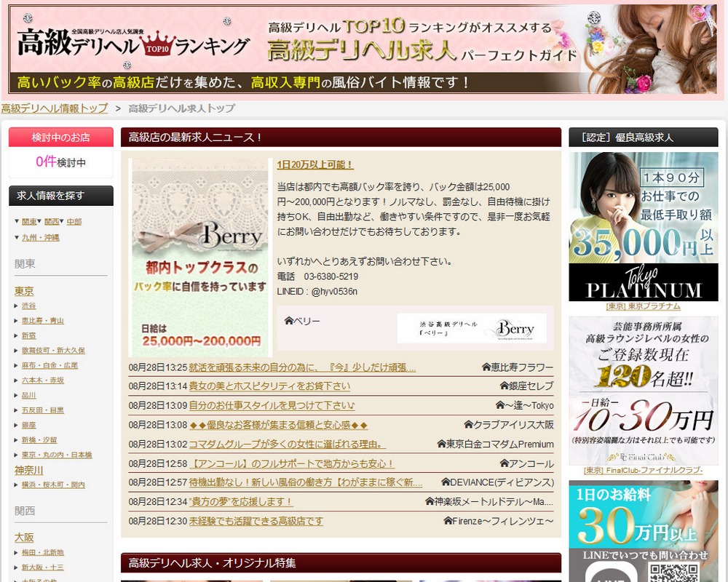Go to 高級デリヘル情報トップ breadcrumb
728x582 pixels.
[54, 108]
